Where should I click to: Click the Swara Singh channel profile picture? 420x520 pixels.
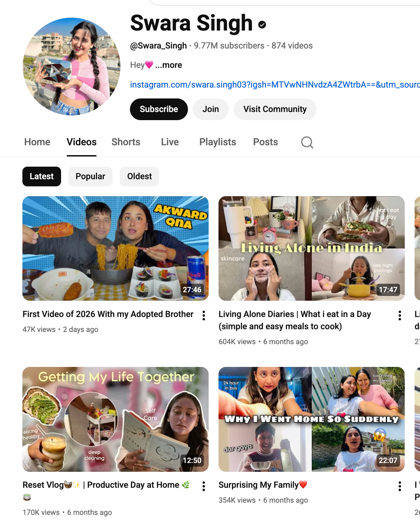[72, 67]
